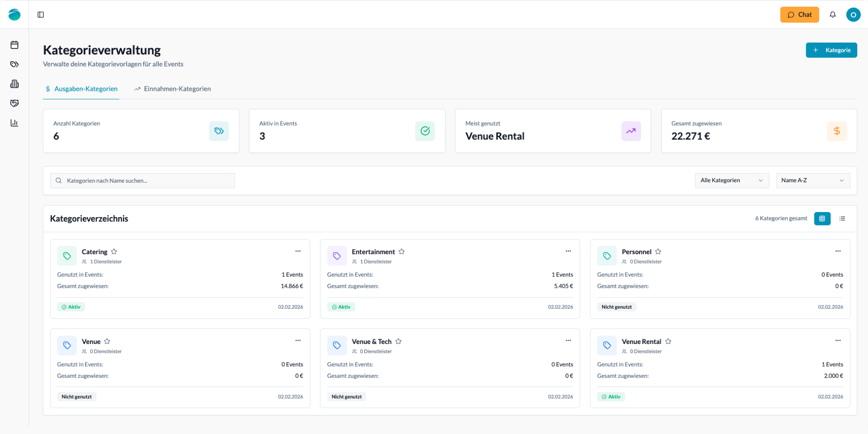The height and width of the screenshot is (434, 868).
Task: Favorite the Catering category star
Action: (114, 252)
